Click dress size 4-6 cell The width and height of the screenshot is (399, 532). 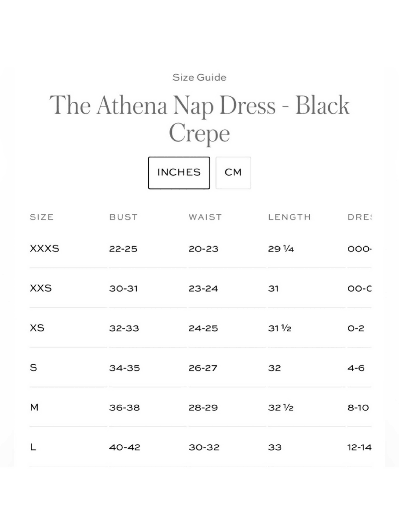356,368
